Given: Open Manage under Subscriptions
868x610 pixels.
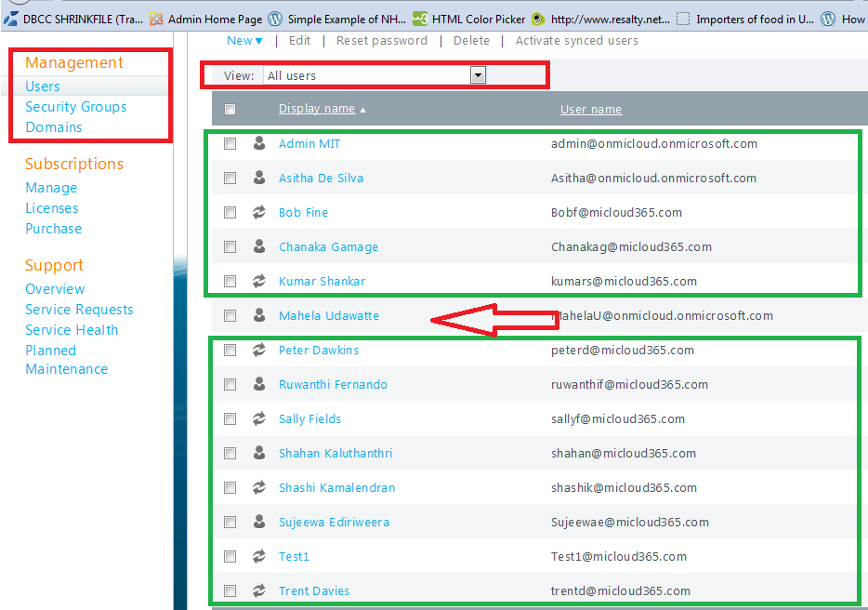Looking at the screenshot, I should click(x=51, y=188).
